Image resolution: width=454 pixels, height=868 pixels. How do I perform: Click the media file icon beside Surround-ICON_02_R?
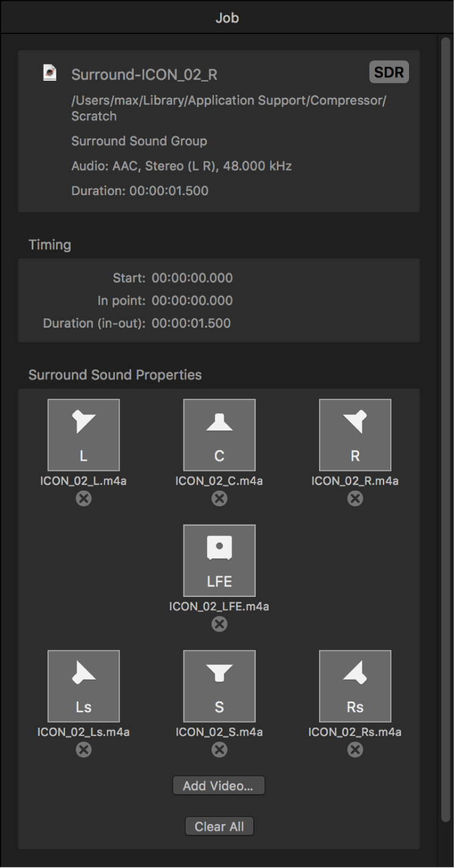pos(50,72)
